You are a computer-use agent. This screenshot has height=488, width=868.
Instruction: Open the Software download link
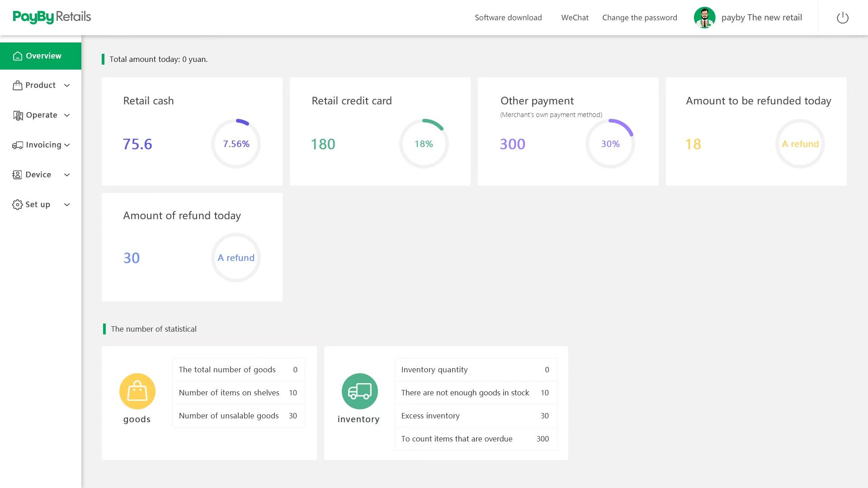tap(508, 18)
